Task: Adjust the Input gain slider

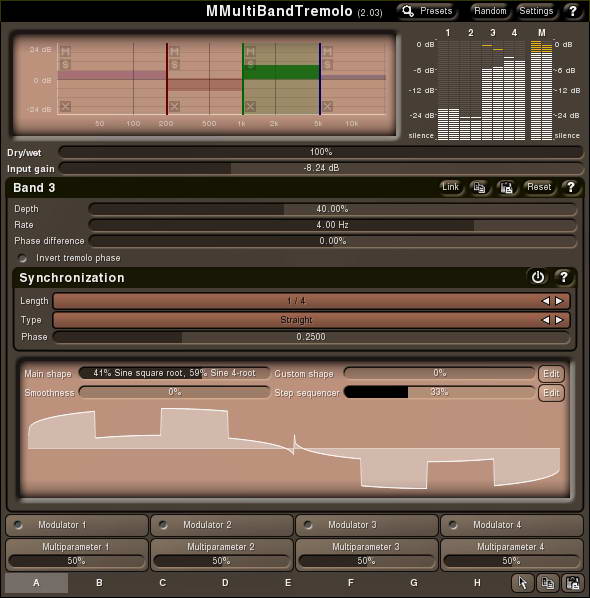Action: click(321, 168)
